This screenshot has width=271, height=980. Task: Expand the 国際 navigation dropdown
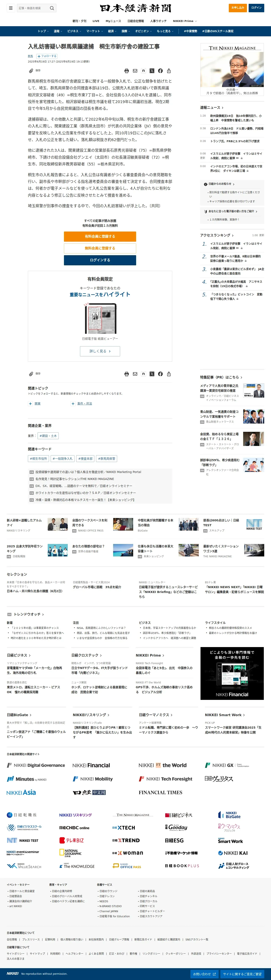pyautogui.click(x=126, y=31)
